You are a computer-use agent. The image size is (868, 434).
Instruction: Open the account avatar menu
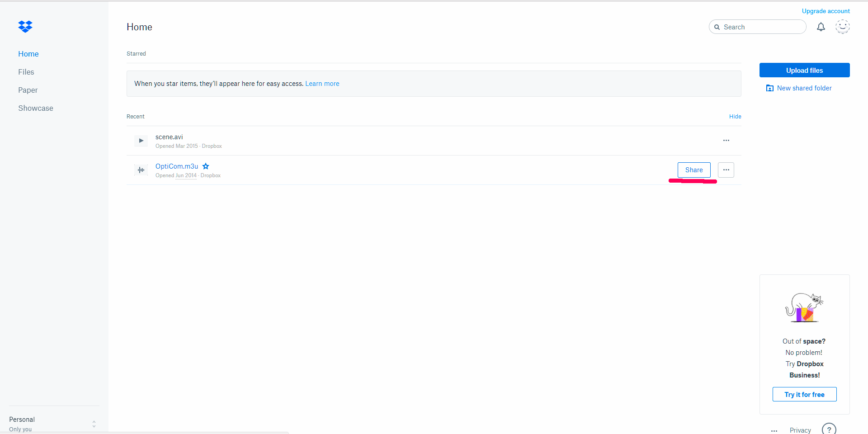coord(842,27)
